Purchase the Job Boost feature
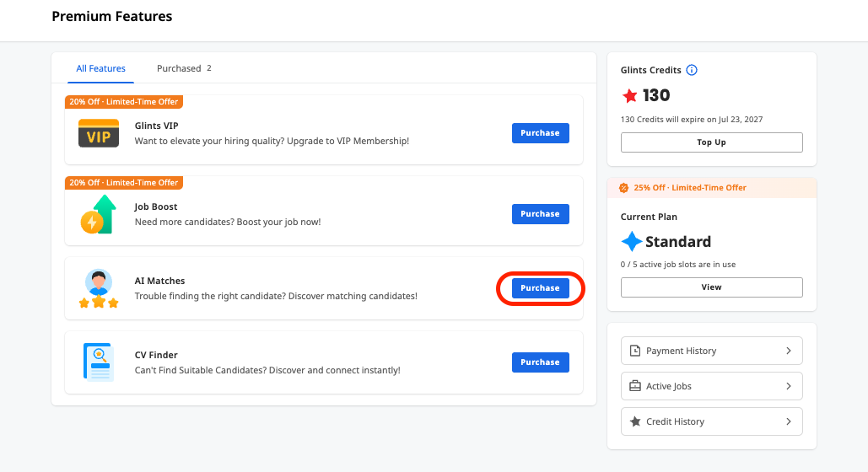Image resolution: width=868 pixels, height=472 pixels. pos(540,214)
